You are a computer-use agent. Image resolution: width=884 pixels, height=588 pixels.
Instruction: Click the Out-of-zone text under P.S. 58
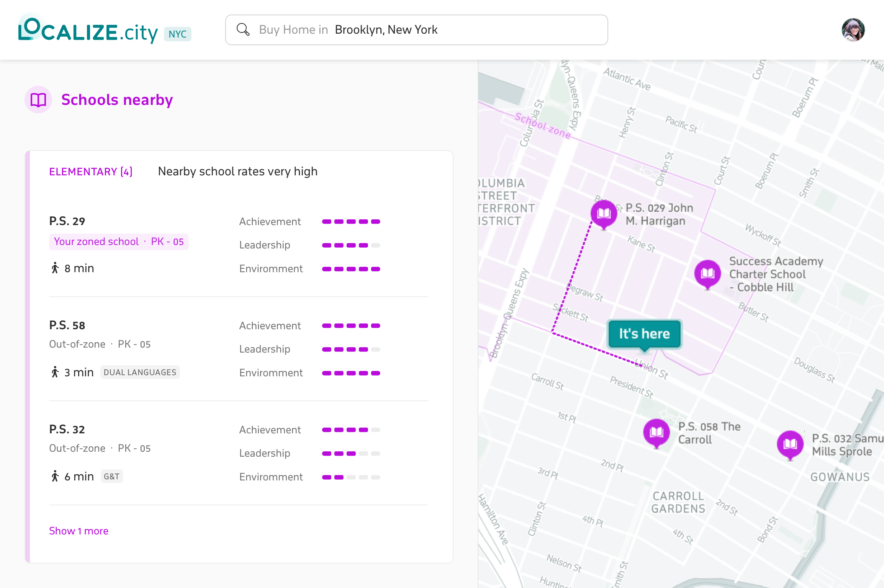coord(77,344)
